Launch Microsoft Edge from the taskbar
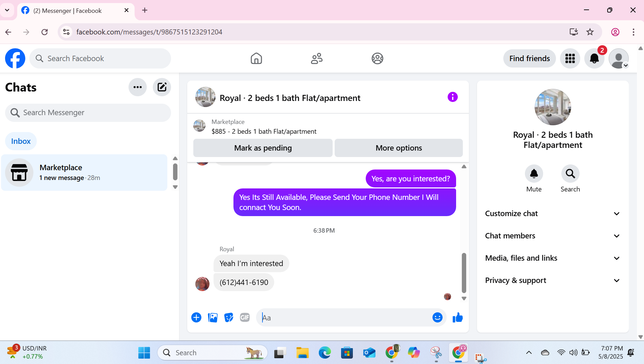 pos(325,353)
